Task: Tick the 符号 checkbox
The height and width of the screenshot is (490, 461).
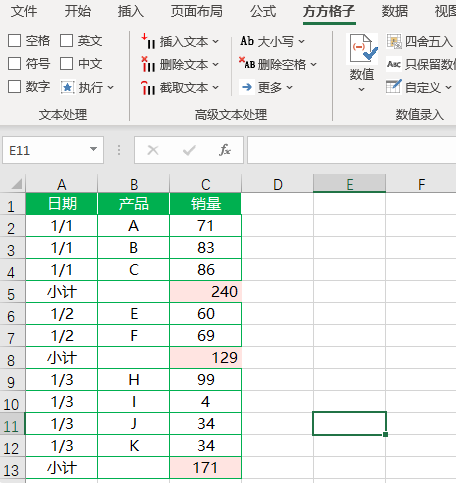Action: [x=14, y=63]
